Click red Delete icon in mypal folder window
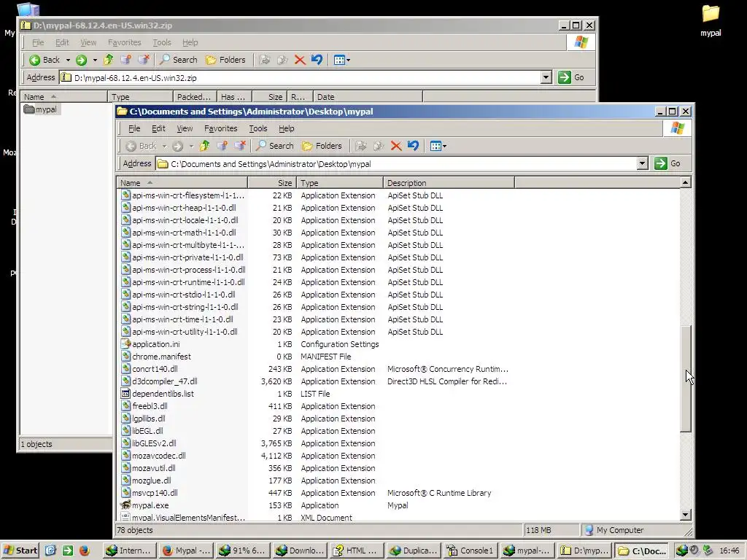 pos(396,146)
